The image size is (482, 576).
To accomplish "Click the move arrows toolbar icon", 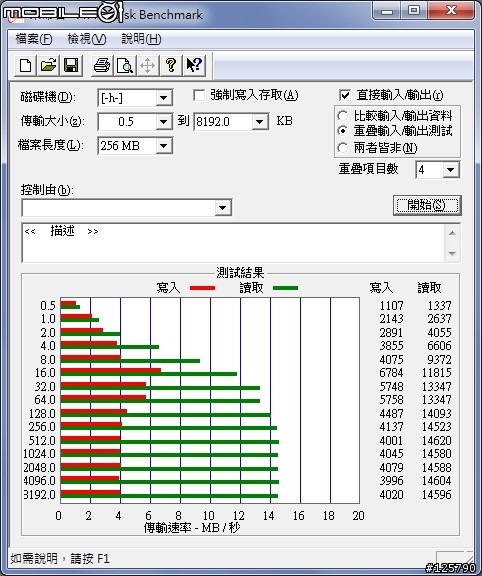I will 148,66.
